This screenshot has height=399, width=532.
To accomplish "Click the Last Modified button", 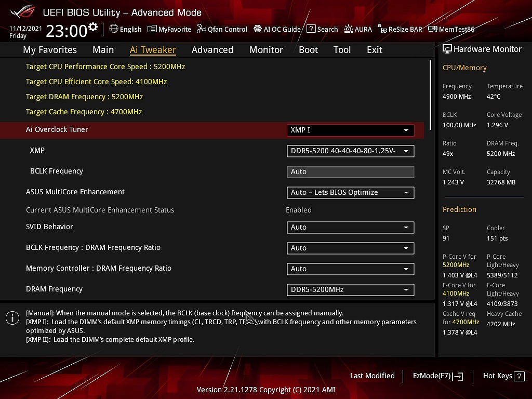I will click(372, 376).
